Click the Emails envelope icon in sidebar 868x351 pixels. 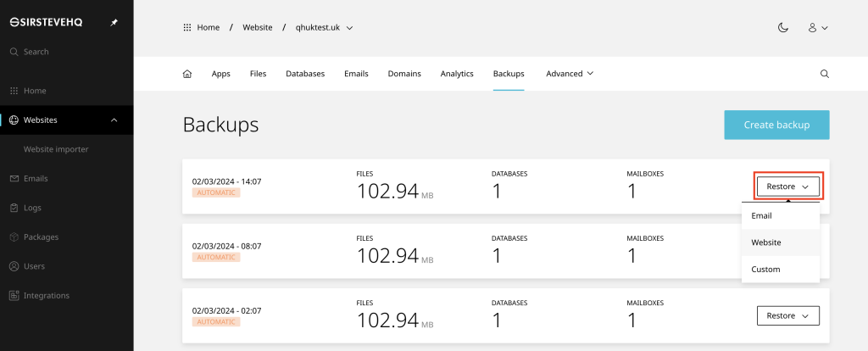[14, 179]
